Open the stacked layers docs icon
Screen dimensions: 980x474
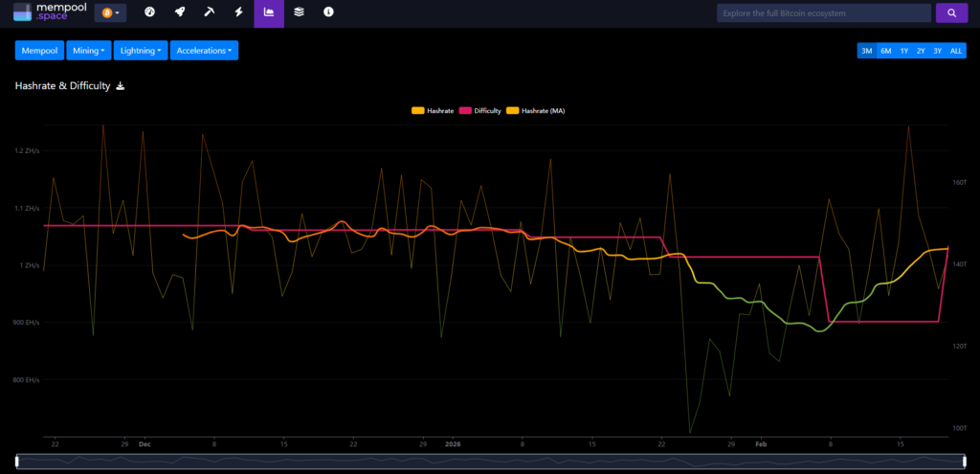tap(299, 12)
